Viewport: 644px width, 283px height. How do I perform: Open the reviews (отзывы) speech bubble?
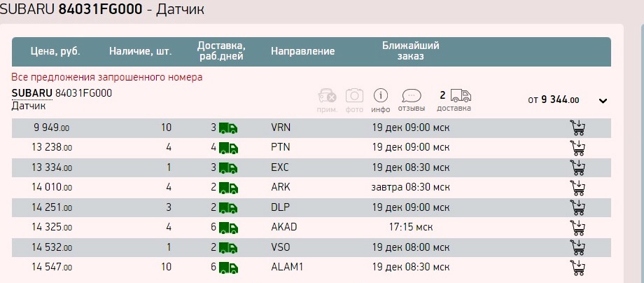tap(412, 96)
